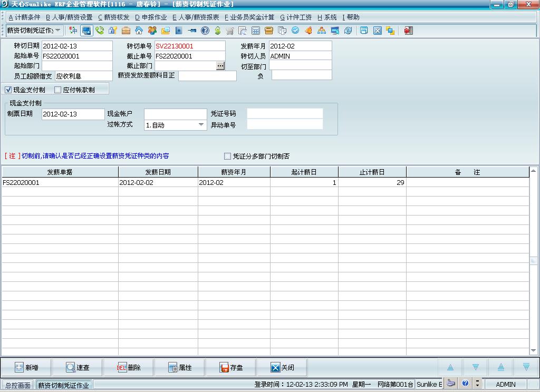This screenshot has width=540, height=392.
Task: Click the stacked documents copy toolbar icon
Action: [x=282, y=30]
